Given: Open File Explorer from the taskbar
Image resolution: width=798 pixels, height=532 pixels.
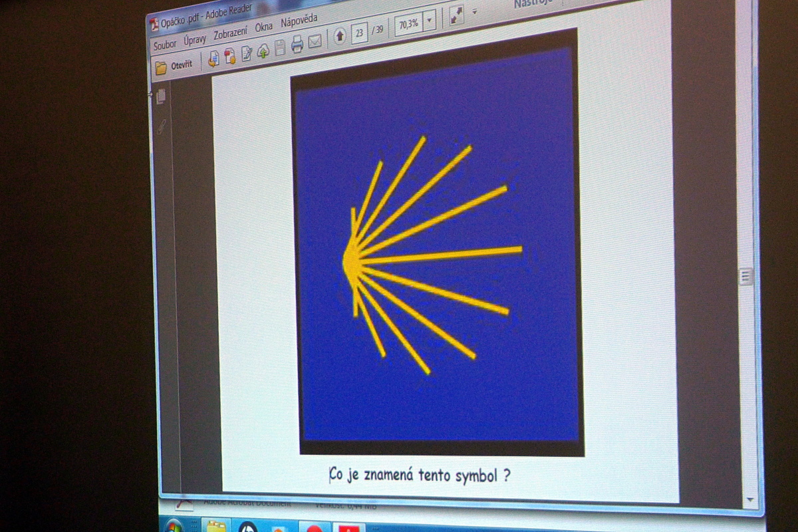Looking at the screenshot, I should point(216,527).
